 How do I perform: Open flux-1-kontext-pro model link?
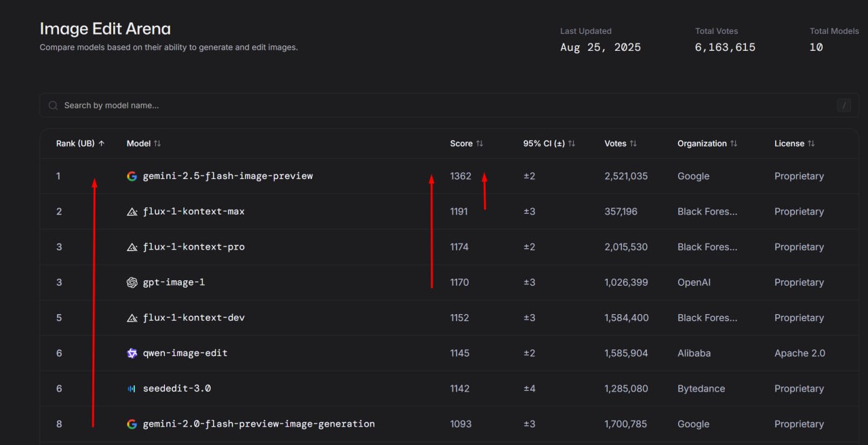point(194,247)
